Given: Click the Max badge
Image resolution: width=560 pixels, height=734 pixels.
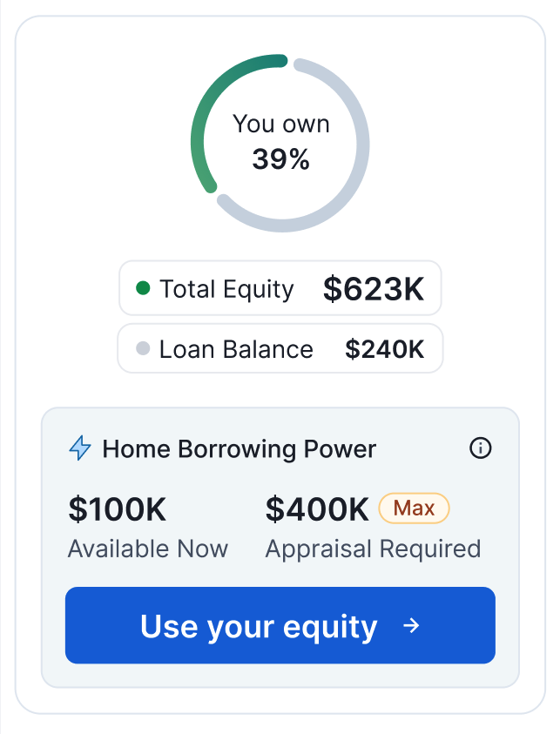Looking at the screenshot, I should 414,508.
